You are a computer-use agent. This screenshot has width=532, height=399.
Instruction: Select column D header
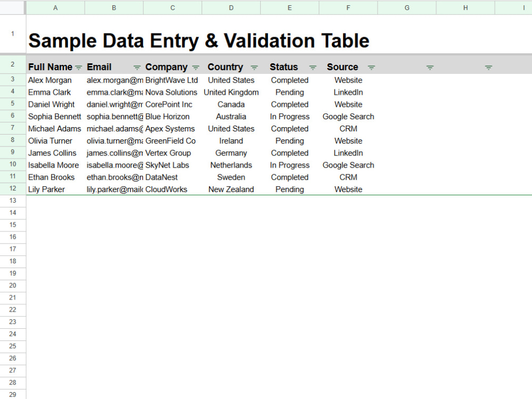click(231, 7)
